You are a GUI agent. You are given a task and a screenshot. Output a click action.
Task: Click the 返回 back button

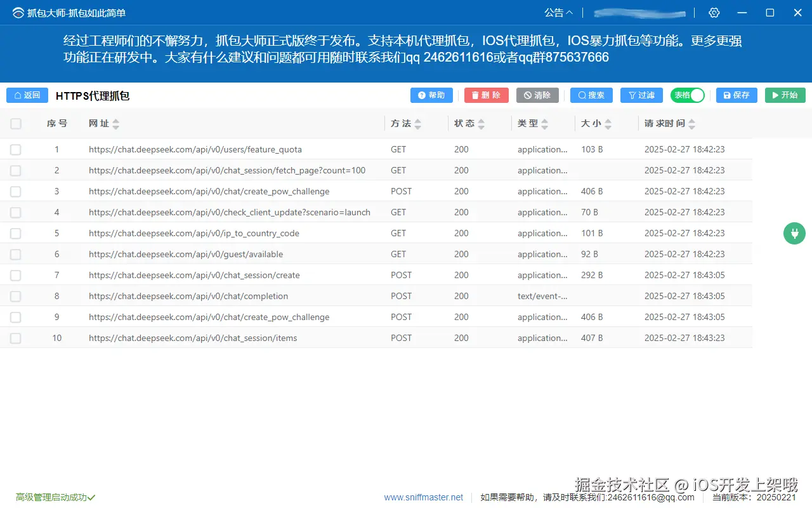[x=27, y=95]
